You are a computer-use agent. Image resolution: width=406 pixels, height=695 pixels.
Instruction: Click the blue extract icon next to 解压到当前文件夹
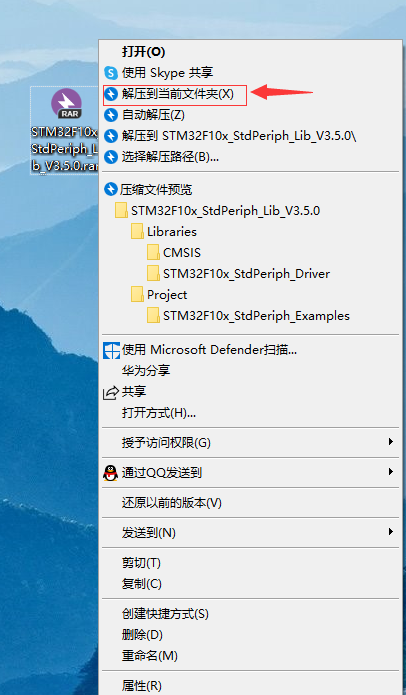pyautogui.click(x=110, y=94)
